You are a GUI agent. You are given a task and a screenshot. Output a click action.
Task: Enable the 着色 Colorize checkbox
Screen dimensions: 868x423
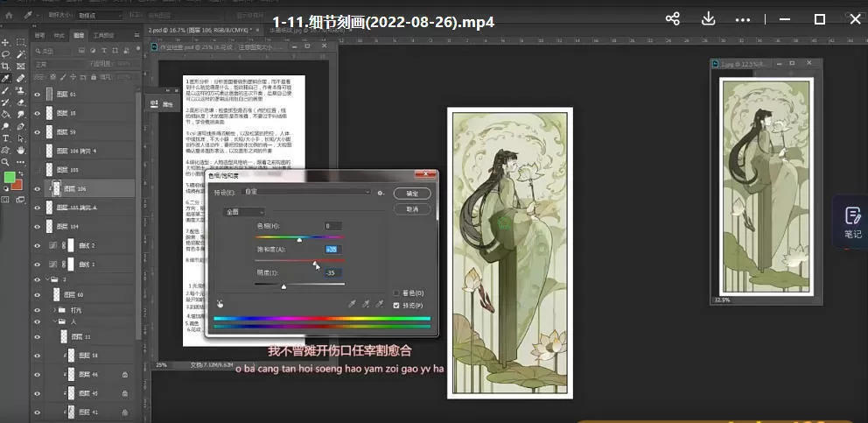396,293
